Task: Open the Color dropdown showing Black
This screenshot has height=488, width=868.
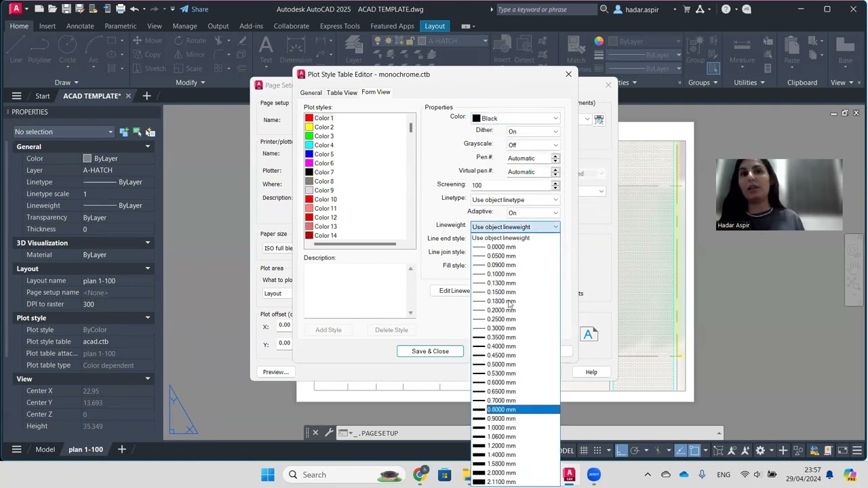Action: pos(515,119)
